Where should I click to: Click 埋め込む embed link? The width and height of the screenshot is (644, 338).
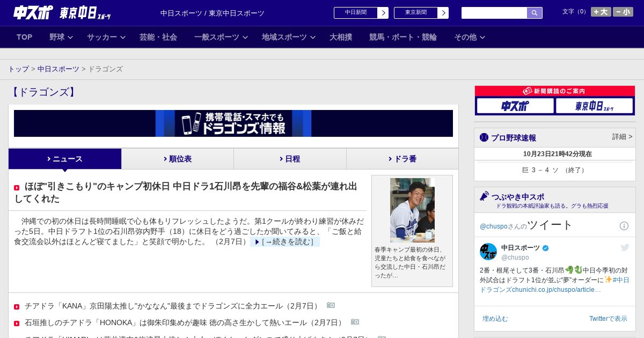click(495, 319)
